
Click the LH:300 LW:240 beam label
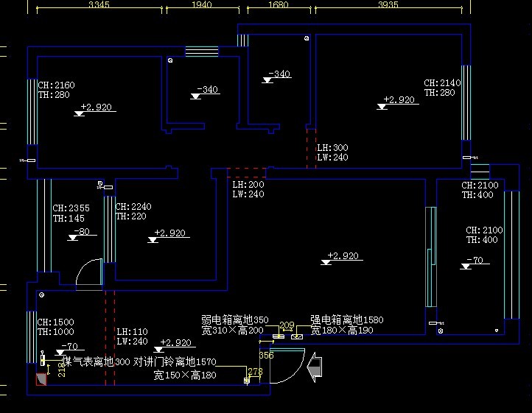[332, 152]
